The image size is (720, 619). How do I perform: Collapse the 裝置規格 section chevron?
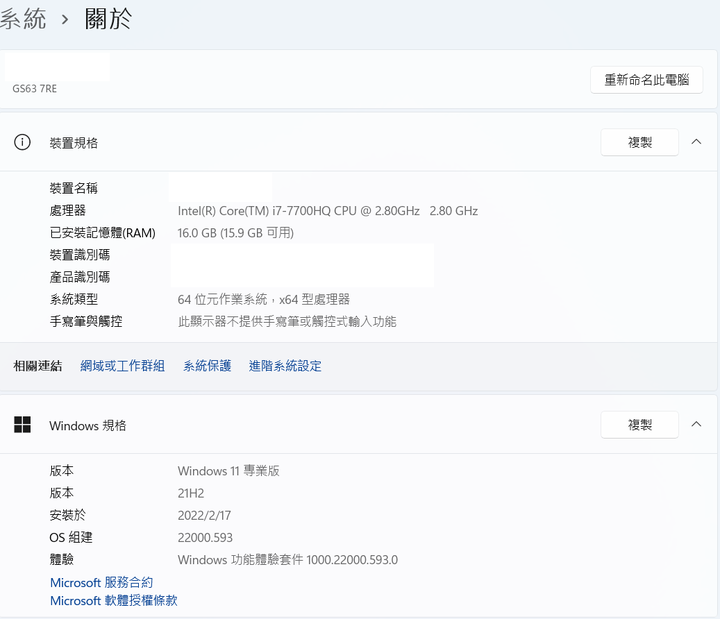point(696,142)
